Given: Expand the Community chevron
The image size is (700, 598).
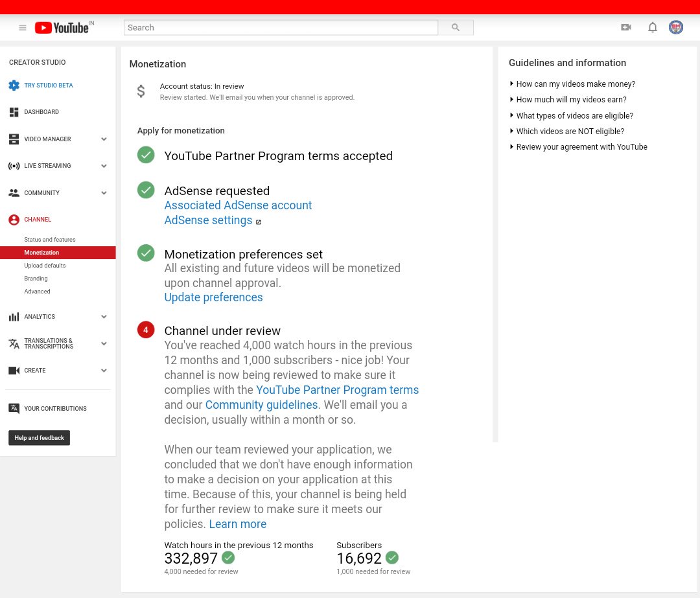Looking at the screenshot, I should (104, 193).
